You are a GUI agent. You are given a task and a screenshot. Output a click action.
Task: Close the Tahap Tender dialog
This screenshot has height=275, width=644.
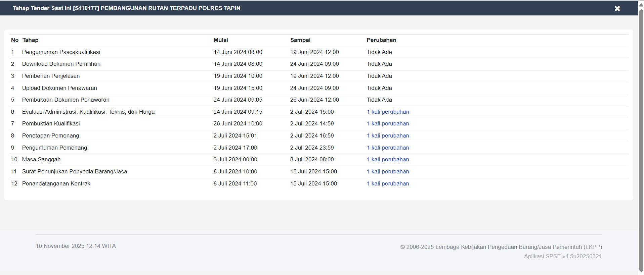[617, 9]
